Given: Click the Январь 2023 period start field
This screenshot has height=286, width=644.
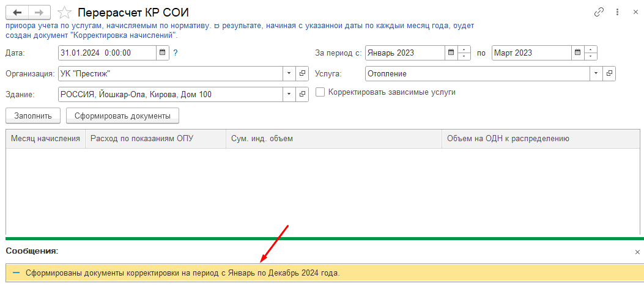Looking at the screenshot, I should point(404,53).
